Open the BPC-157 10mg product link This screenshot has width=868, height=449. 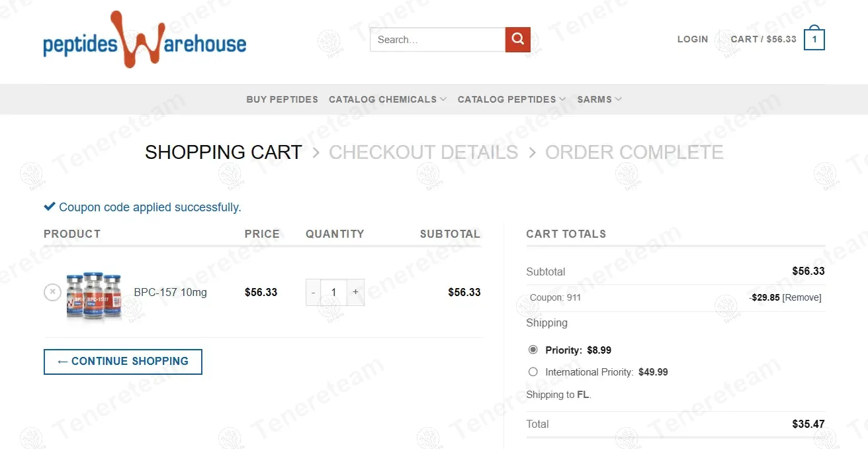[x=170, y=292]
